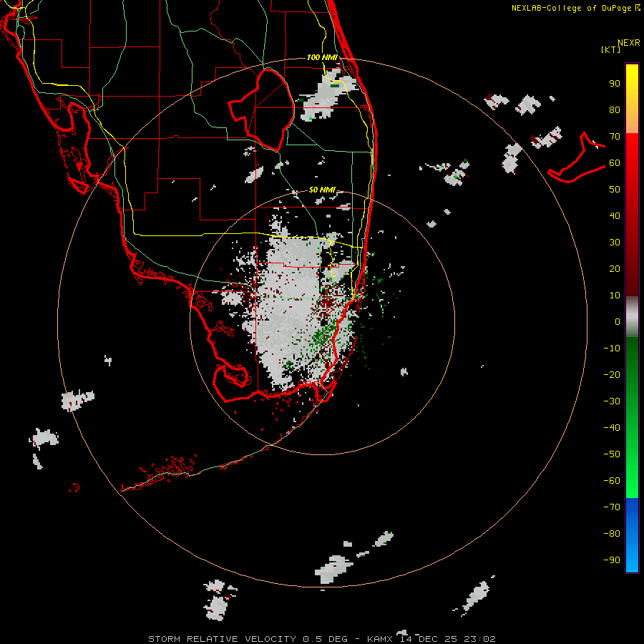Viewport: 644px width, 644px height.
Task: Click the 40 value on the velocity scale
Action: [615, 216]
